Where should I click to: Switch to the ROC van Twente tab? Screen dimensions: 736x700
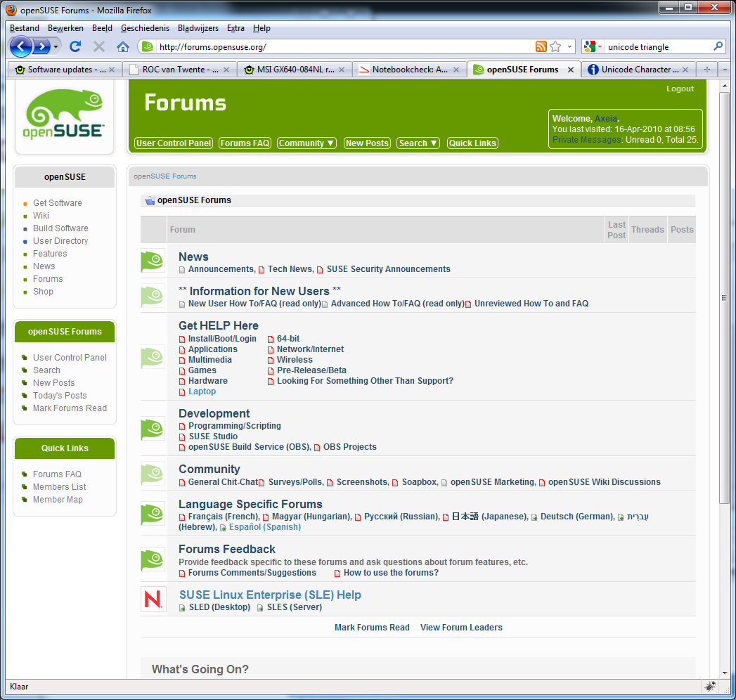click(180, 70)
